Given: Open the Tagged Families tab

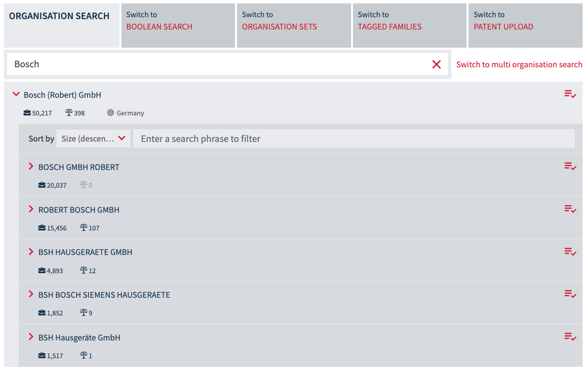Looking at the screenshot, I should click(x=409, y=26).
